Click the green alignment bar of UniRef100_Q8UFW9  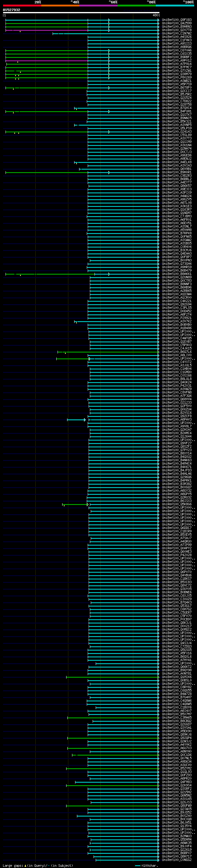[x=112, y=806]
